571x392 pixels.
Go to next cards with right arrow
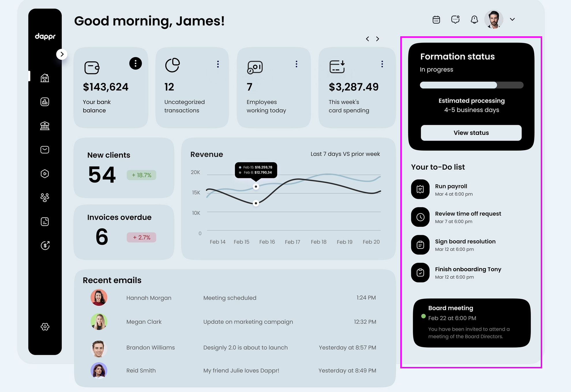tap(377, 39)
